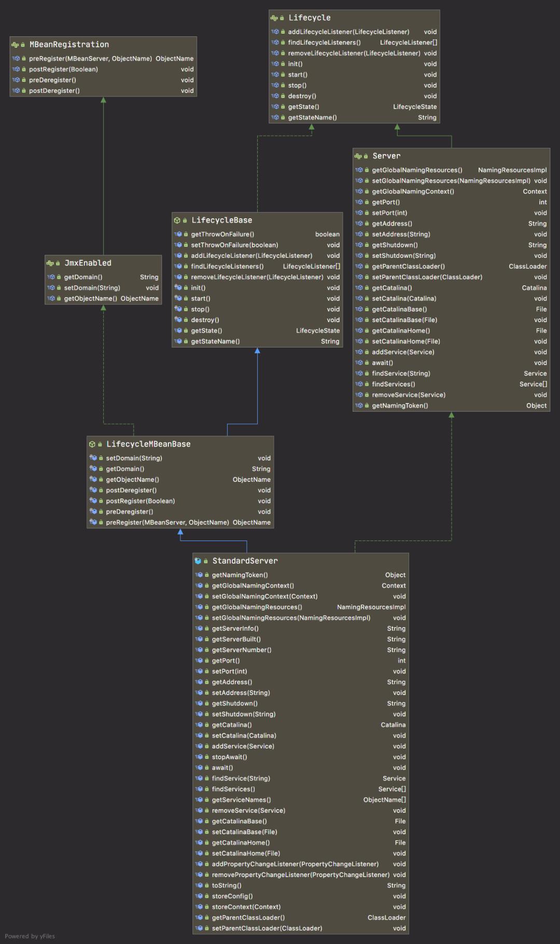Click the interface icon beside Server title

(x=358, y=156)
